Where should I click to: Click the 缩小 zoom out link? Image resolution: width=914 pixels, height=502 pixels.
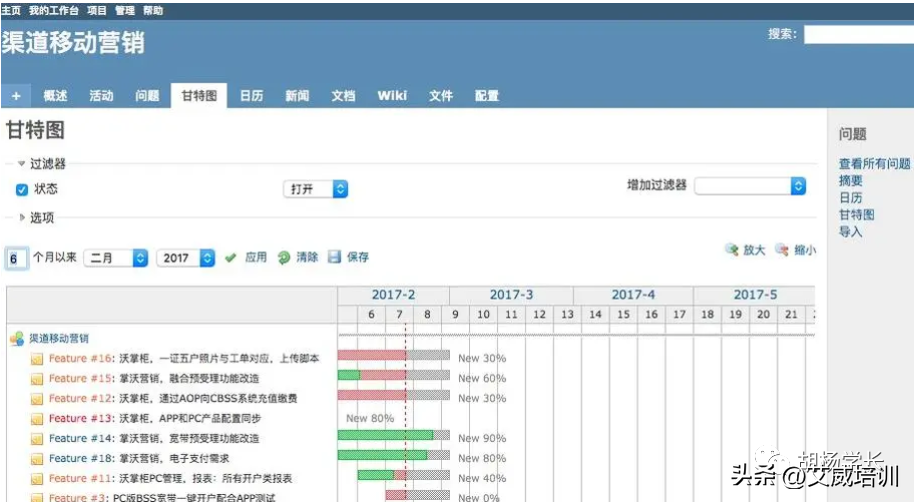[805, 250]
